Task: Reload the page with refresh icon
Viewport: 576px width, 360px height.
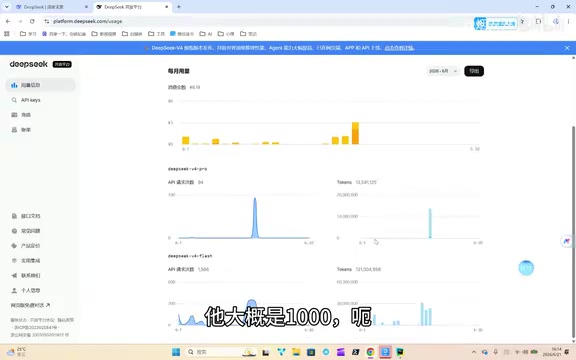Action: 32,21
